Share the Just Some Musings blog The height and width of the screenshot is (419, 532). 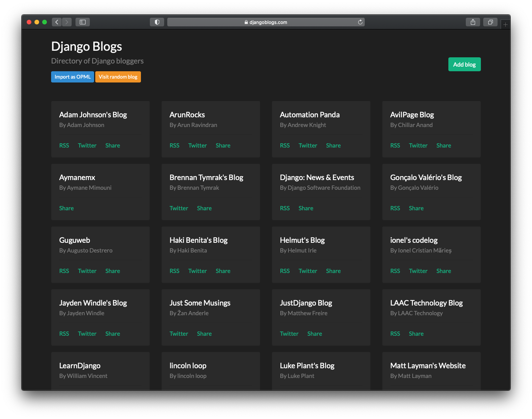tap(204, 334)
